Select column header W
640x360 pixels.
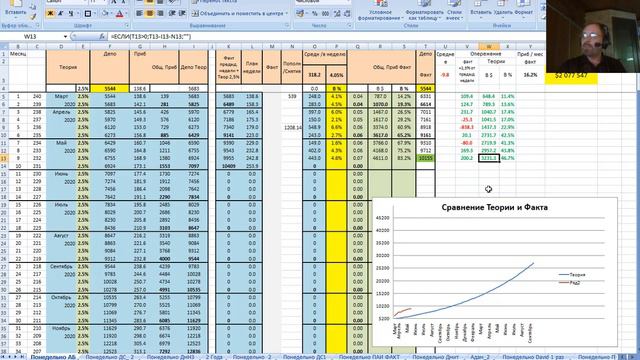(489, 47)
